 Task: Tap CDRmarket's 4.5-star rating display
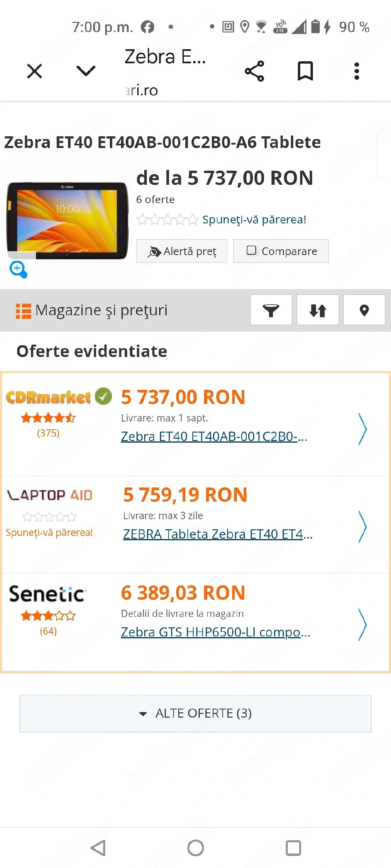[48, 417]
